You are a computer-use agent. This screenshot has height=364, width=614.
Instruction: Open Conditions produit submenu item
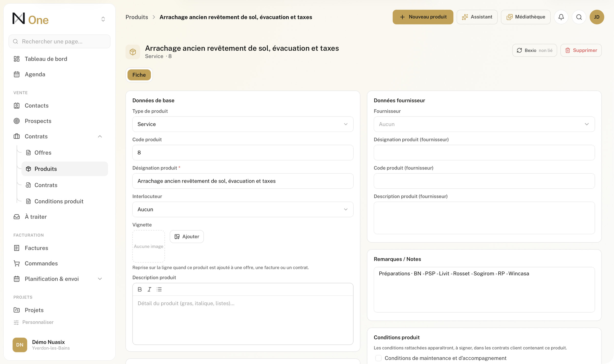point(65,201)
